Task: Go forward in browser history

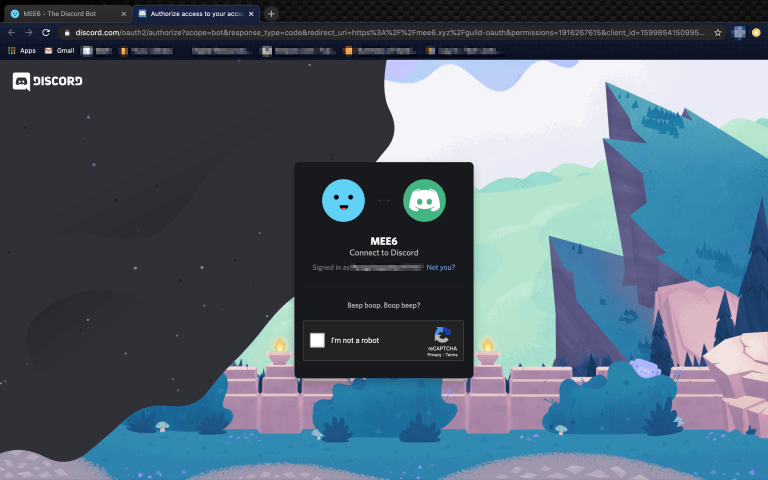Action: pyautogui.click(x=29, y=32)
